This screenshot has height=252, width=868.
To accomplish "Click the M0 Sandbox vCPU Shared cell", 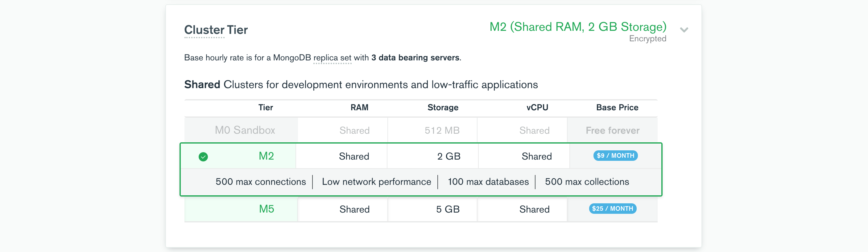I will 522,130.
